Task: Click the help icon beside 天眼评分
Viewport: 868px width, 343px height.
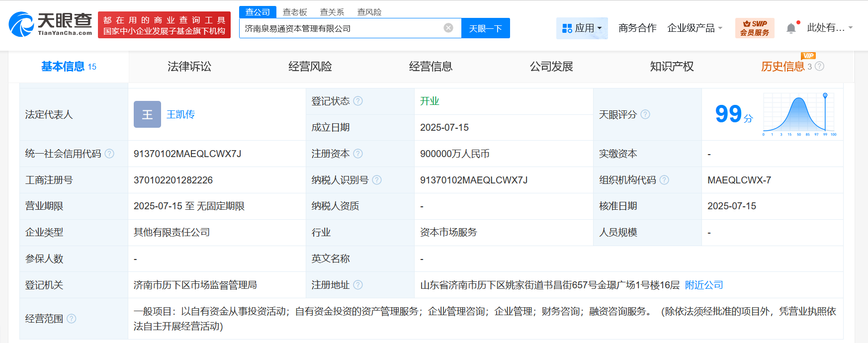Action: click(645, 114)
